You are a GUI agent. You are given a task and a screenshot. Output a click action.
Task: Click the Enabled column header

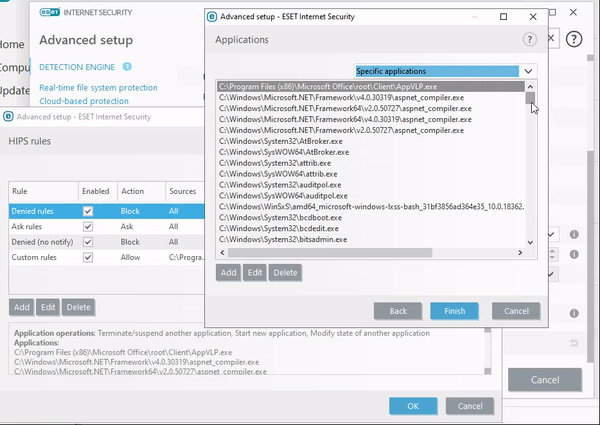pos(98,191)
